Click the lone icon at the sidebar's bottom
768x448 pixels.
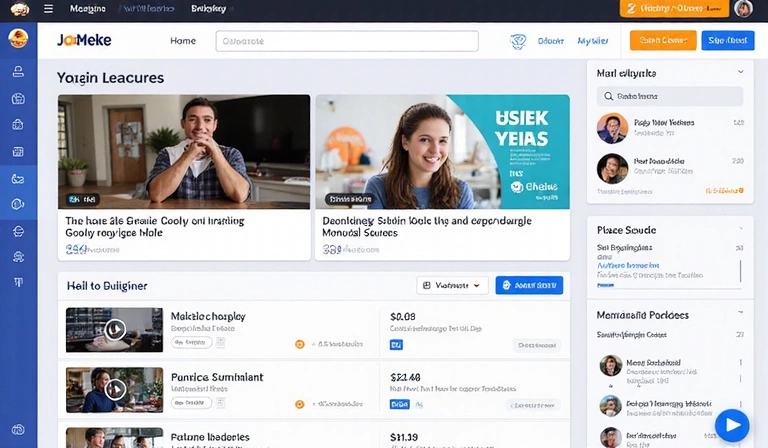18,430
